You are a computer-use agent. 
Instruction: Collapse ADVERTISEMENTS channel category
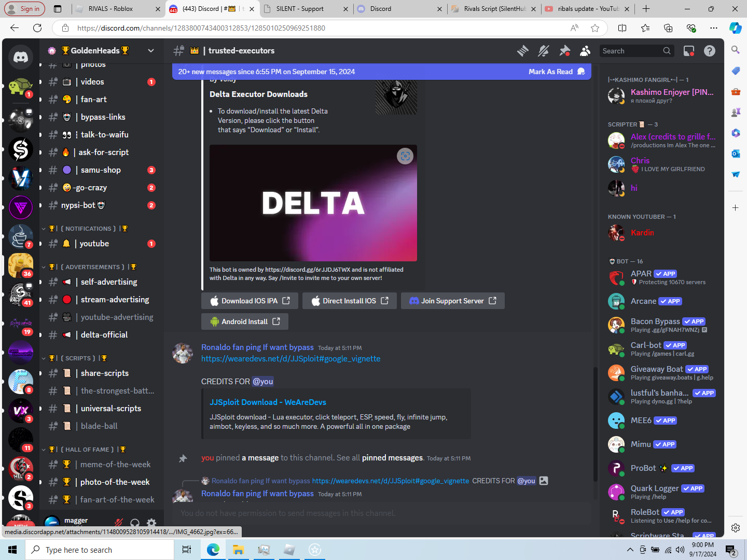point(92,267)
